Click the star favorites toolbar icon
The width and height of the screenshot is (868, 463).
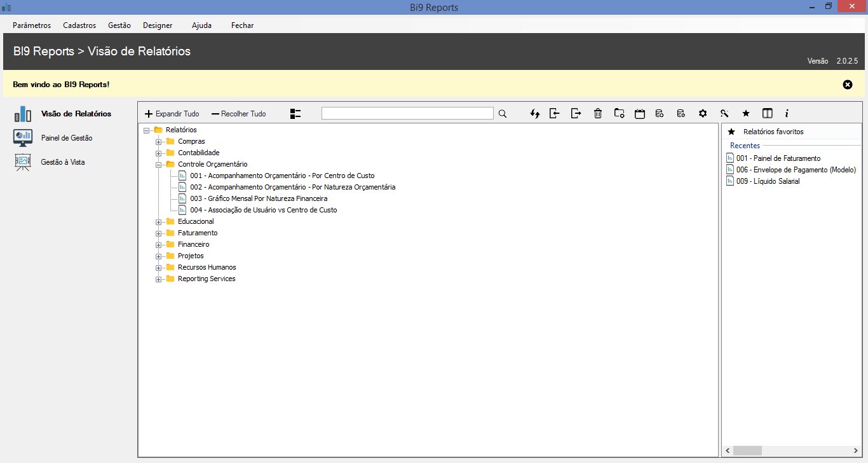click(x=746, y=114)
